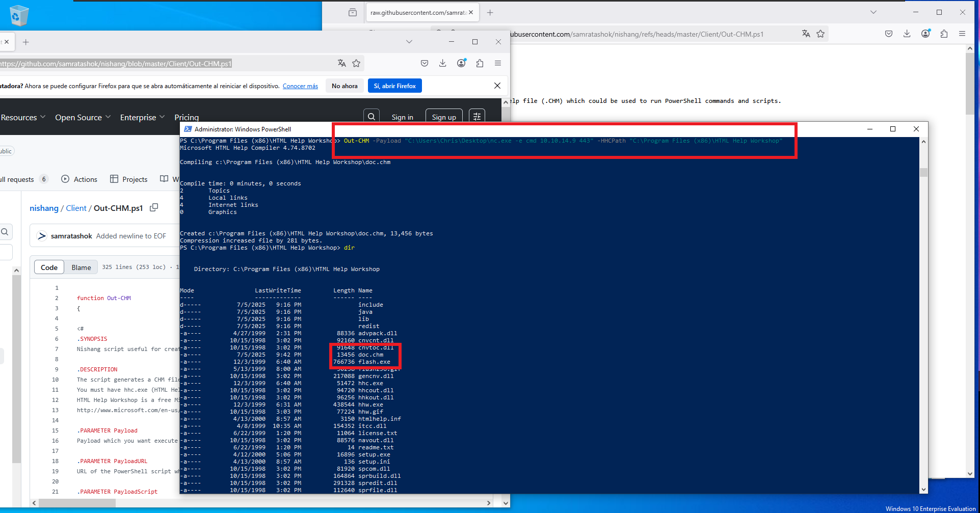Open Firefox View in the raw.githubusercontent window

click(x=353, y=13)
